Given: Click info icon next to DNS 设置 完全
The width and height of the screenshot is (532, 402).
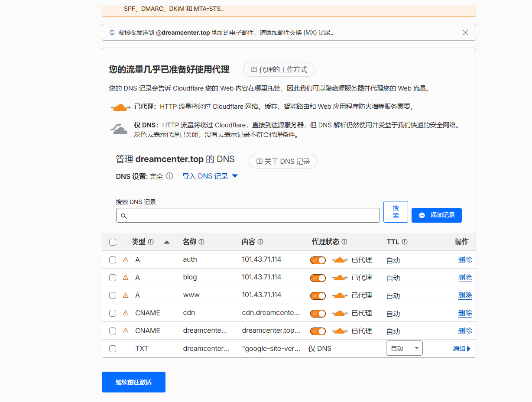Looking at the screenshot, I should [x=169, y=176].
